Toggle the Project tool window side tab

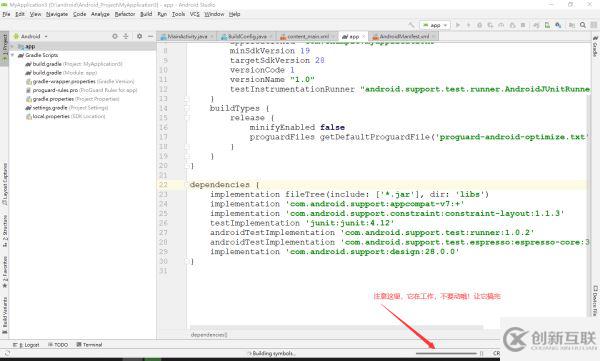click(x=4, y=48)
